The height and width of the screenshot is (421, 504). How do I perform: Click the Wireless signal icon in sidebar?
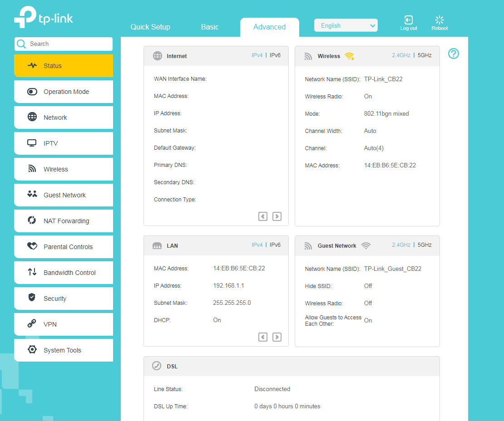tap(32, 169)
